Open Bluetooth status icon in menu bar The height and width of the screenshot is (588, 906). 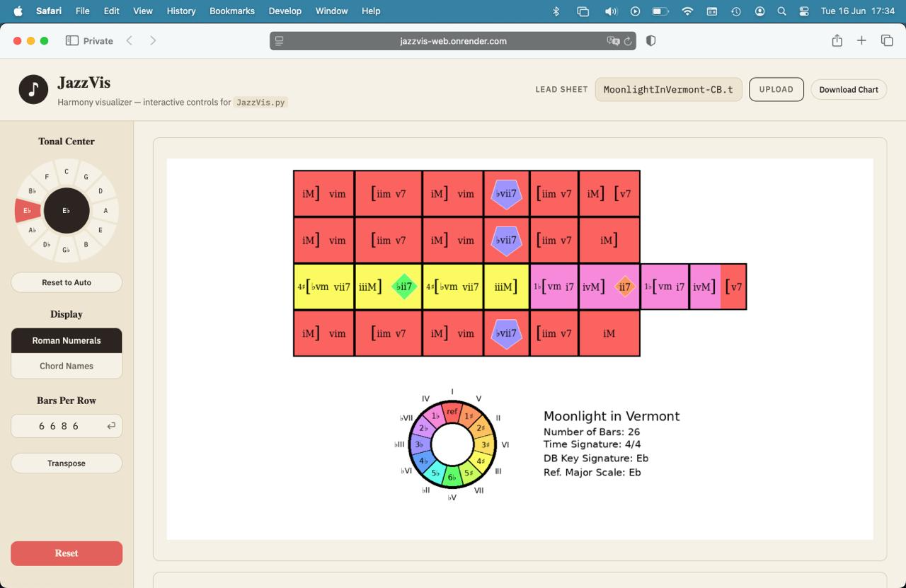556,11
